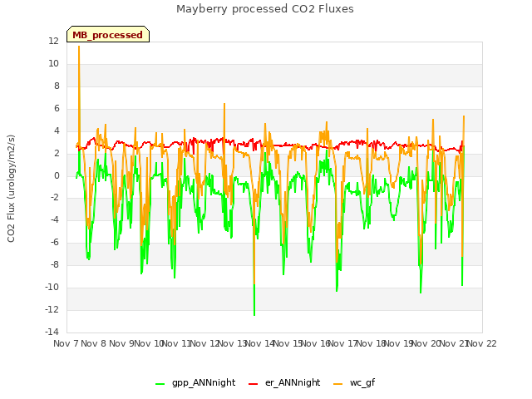Click the Nov 8 x-axis label
Image resolution: width=532 pixels, height=399 pixels.
coord(94,343)
